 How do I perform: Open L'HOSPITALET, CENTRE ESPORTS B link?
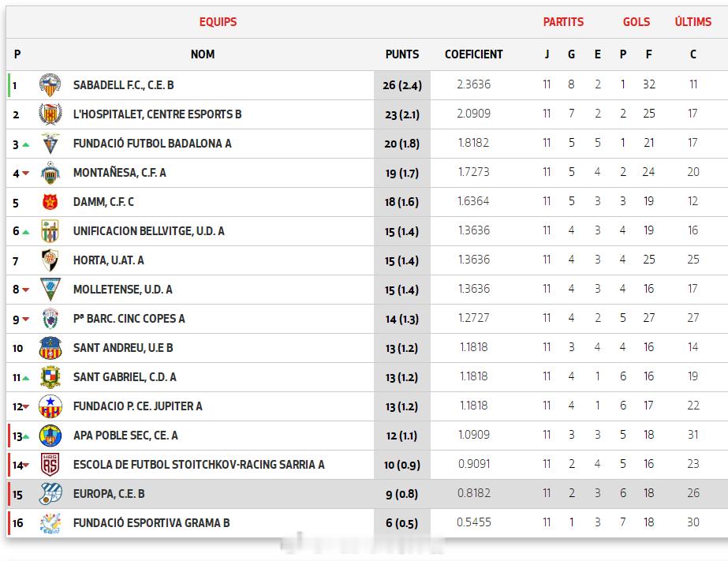point(158,114)
